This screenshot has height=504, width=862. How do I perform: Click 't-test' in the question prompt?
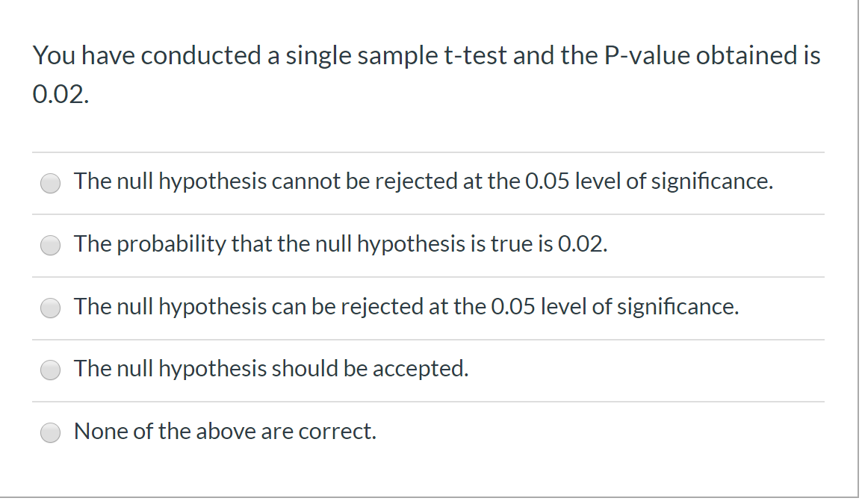pos(475,55)
